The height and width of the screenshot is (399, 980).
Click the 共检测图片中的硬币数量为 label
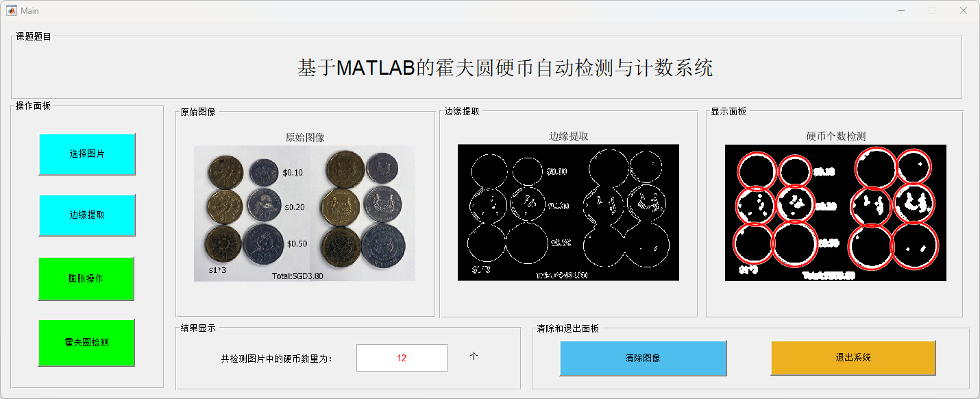(276, 359)
